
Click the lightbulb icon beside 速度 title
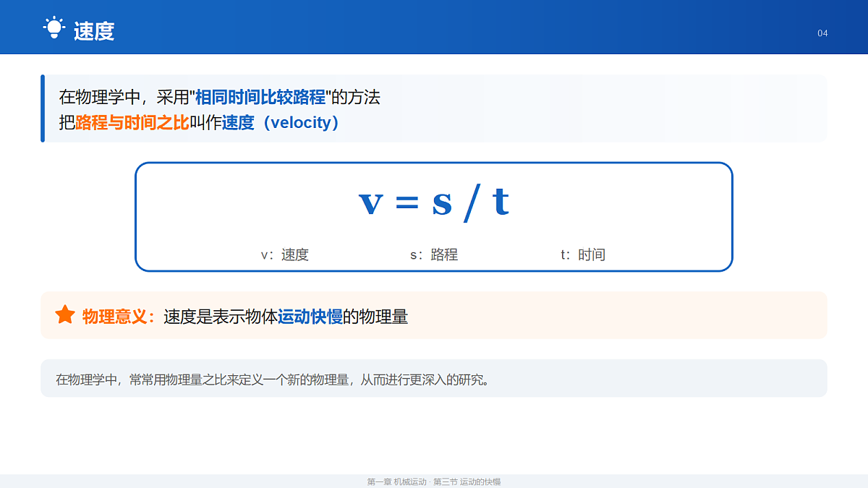pyautogui.click(x=54, y=27)
